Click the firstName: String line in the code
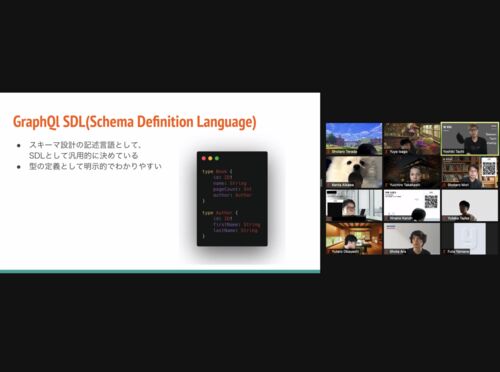 pos(236,224)
